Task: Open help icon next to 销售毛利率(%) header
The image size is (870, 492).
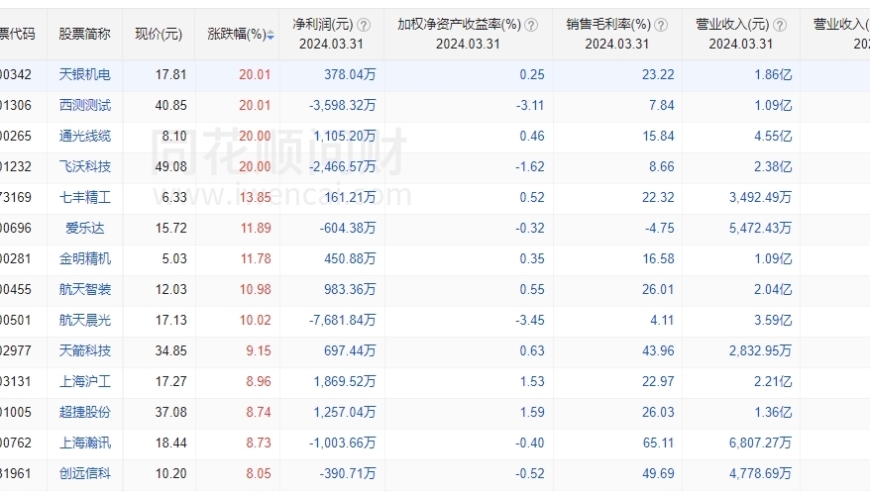Action: [661, 25]
